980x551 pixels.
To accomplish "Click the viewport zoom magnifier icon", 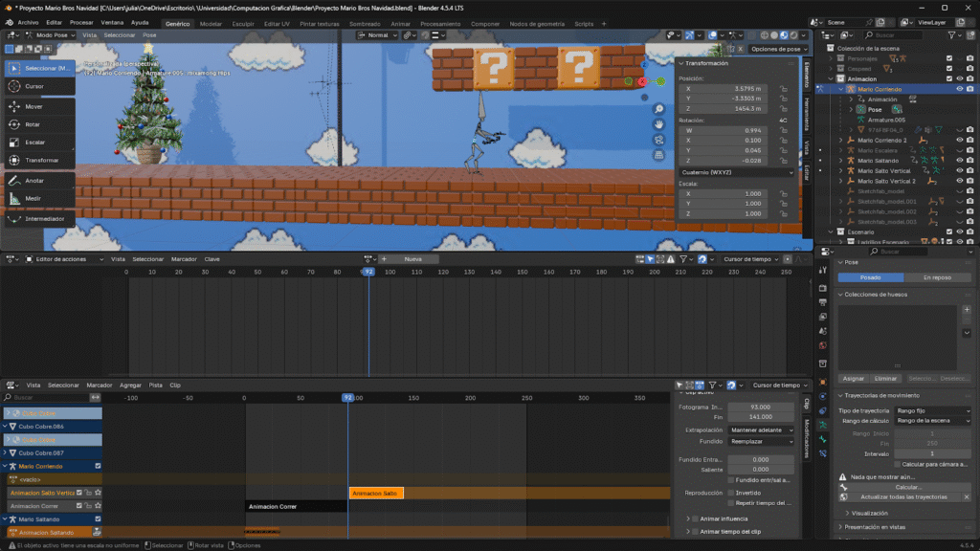I will pos(659,108).
